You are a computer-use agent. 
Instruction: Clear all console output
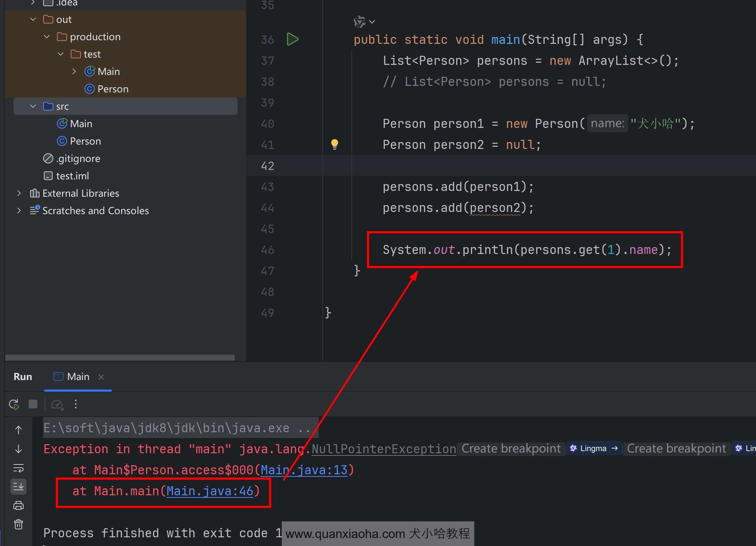tap(18, 524)
